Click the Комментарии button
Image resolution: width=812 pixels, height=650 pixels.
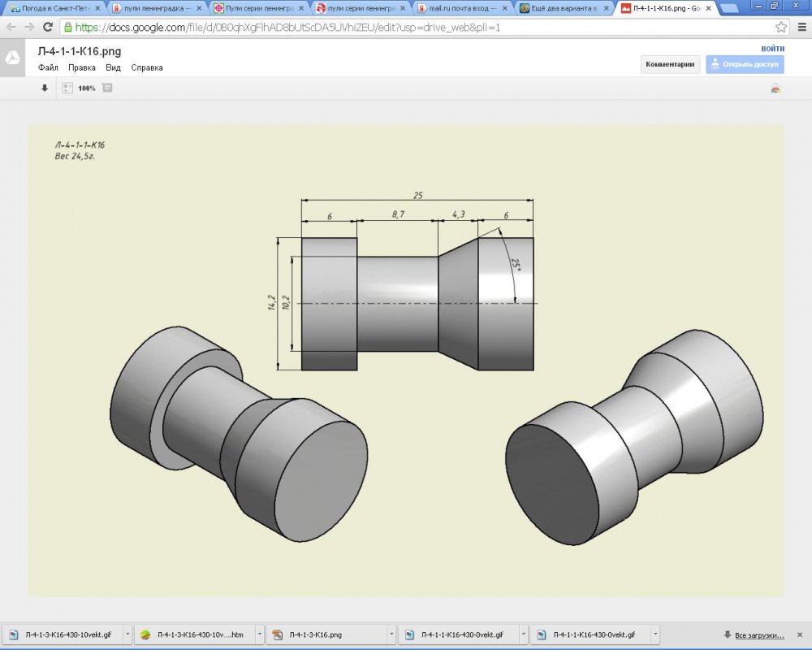(670, 64)
